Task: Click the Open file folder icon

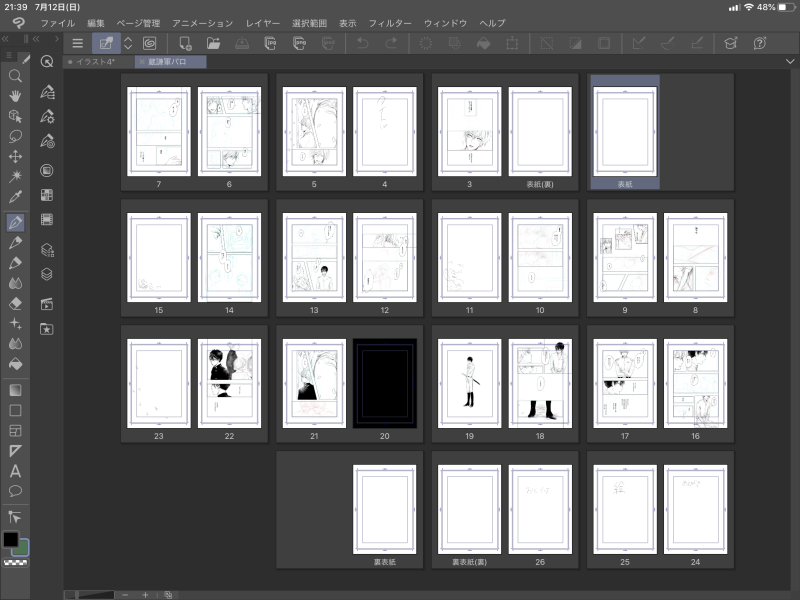Action: pyautogui.click(x=213, y=43)
